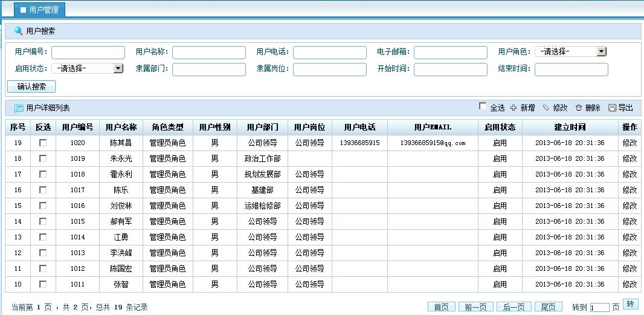The width and height of the screenshot is (644, 315).
Task: Check the box for user 朱永光
Action: 43,158
